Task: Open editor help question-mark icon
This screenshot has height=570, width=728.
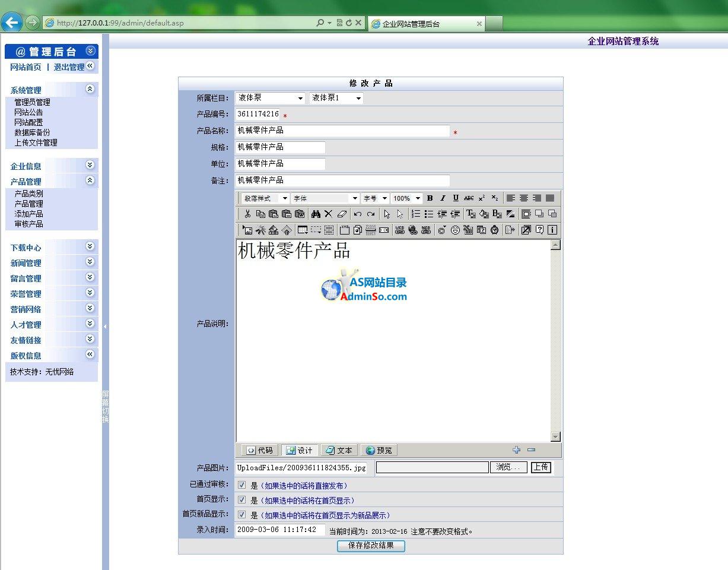Action: [539, 230]
